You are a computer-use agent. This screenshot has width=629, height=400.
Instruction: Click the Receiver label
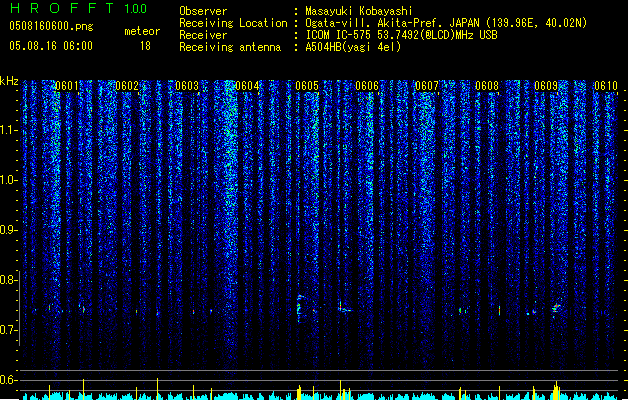(203, 35)
